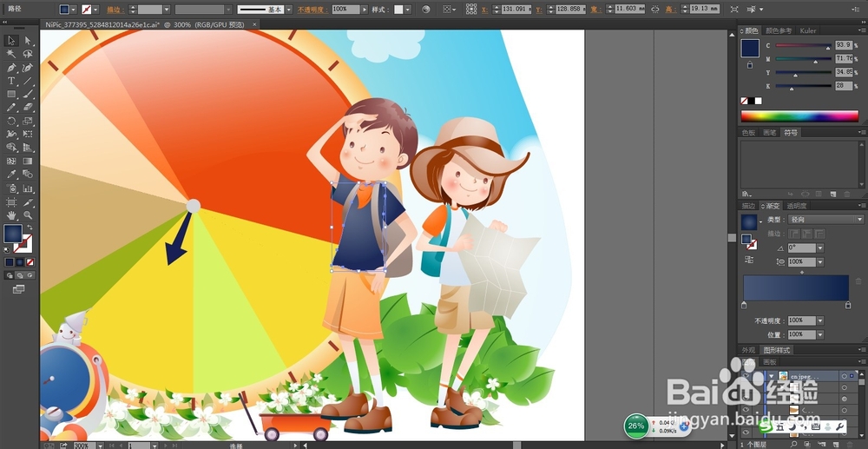Viewport: 868px width, 449px height.
Task: Select the Eraser tool
Action: (x=28, y=108)
